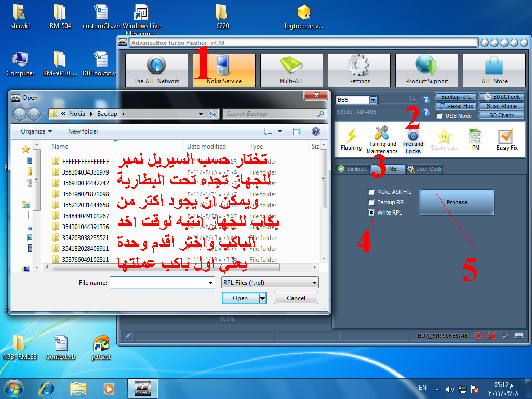Switch to the User Code tab
This screenshot has height=399, width=532.
(424, 169)
